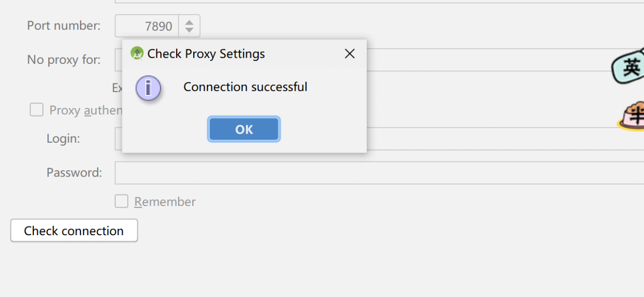Click the Android Studio icon in dialog title
The width and height of the screenshot is (644, 297).
click(136, 54)
